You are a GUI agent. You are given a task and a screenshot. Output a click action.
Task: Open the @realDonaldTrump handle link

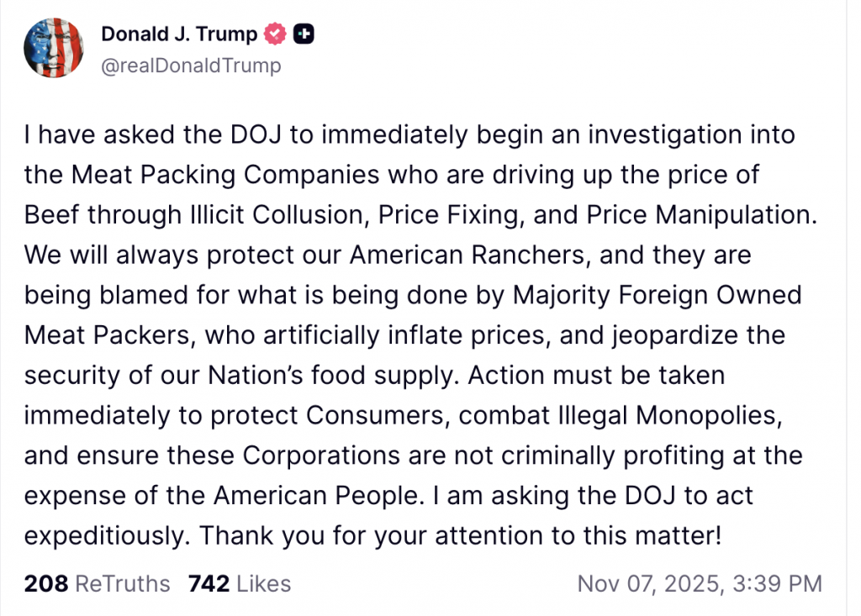coord(191,65)
